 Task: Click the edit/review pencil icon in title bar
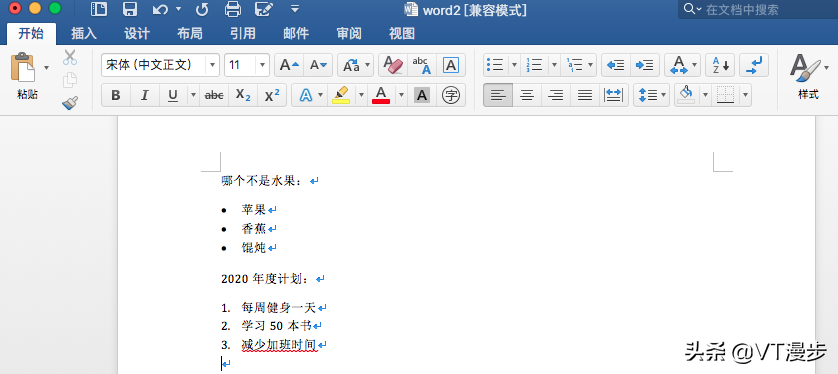tap(265, 9)
